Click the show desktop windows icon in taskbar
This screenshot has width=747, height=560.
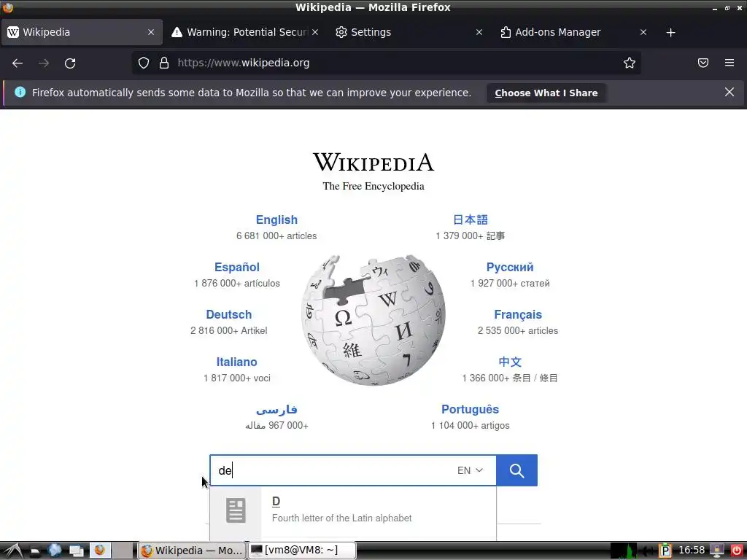point(76,551)
